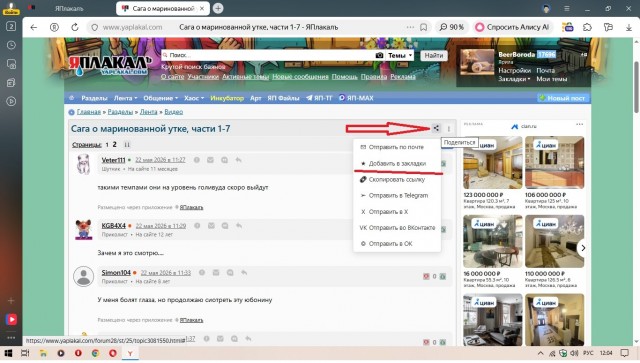The width and height of the screenshot is (640, 363).
Task: Open the Инкубатор navigation item
Action: [x=227, y=98]
